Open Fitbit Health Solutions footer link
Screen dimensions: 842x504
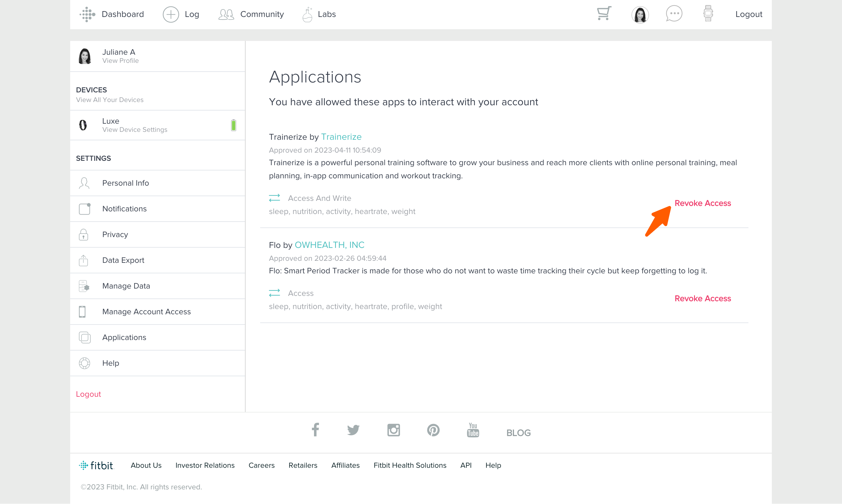(410, 466)
